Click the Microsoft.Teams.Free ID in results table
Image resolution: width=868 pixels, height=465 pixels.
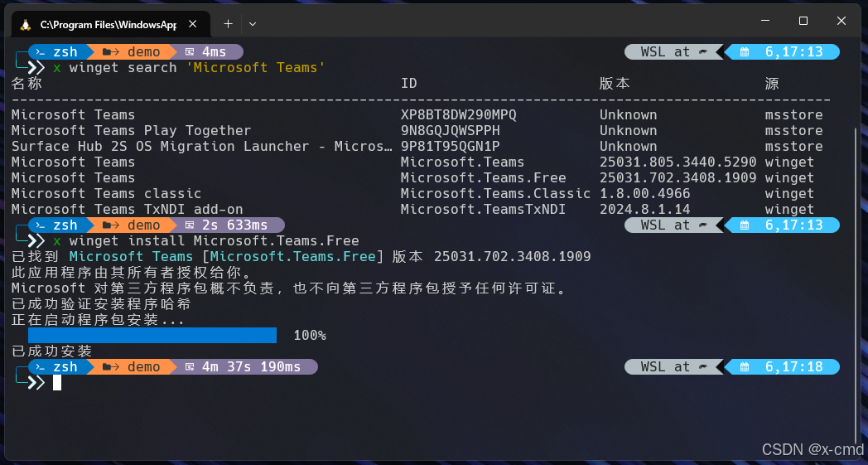tap(483, 178)
